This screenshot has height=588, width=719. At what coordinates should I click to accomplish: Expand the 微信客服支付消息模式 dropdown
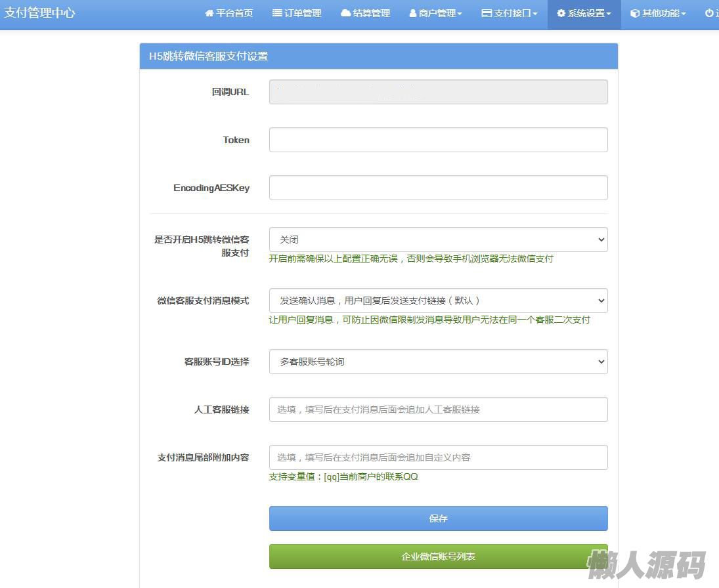click(x=438, y=301)
